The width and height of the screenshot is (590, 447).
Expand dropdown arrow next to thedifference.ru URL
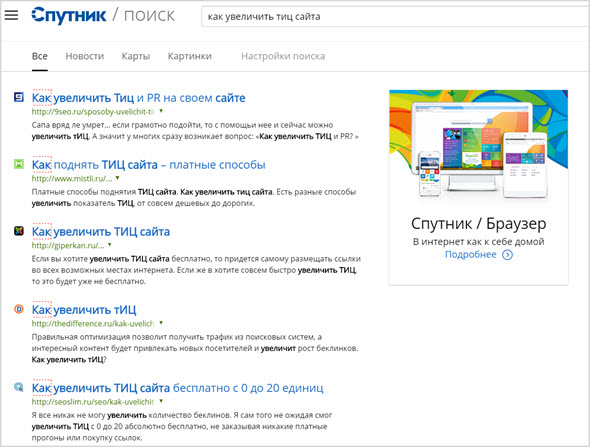pos(161,323)
